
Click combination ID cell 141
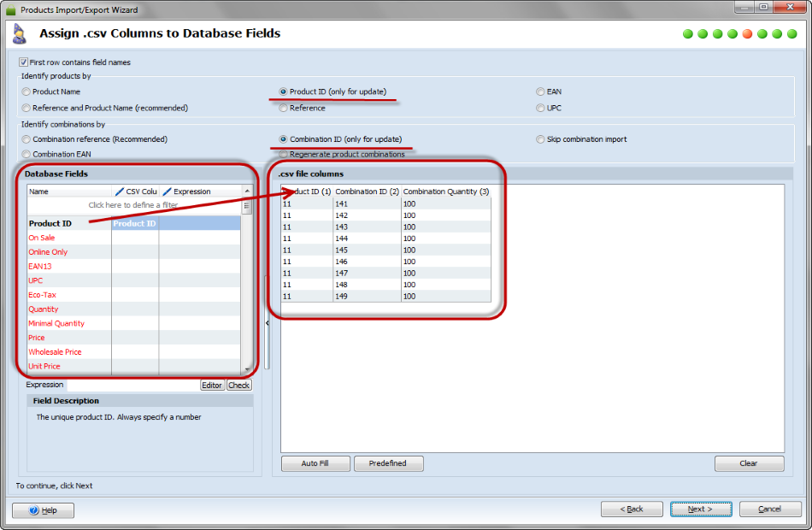click(x=367, y=204)
